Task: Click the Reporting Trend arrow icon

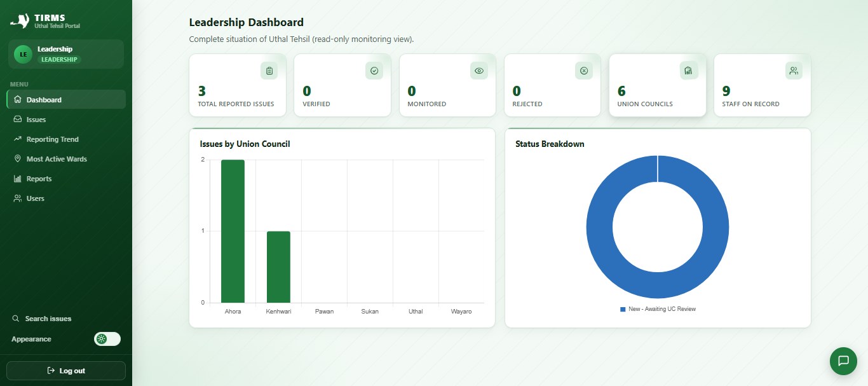Action: [x=18, y=139]
